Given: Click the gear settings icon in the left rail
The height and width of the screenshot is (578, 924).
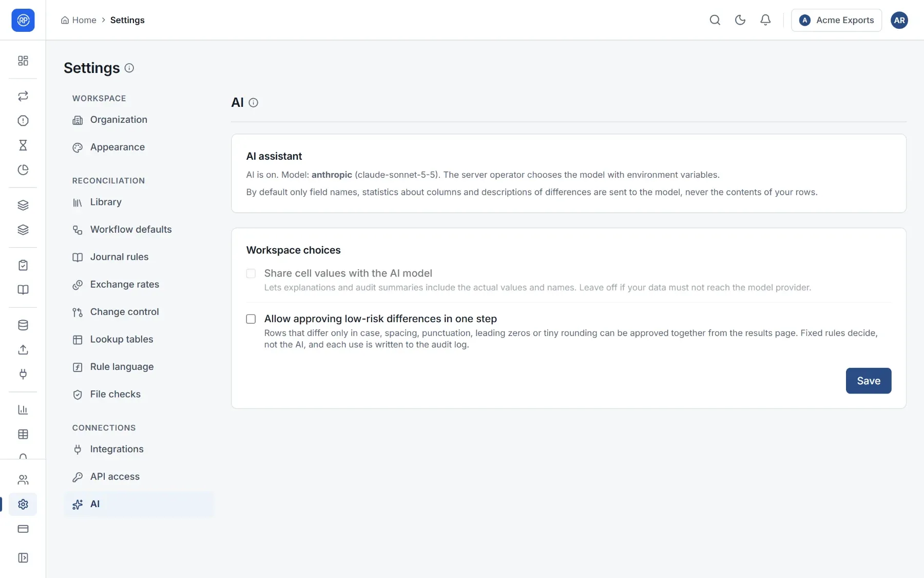Looking at the screenshot, I should click(x=23, y=505).
